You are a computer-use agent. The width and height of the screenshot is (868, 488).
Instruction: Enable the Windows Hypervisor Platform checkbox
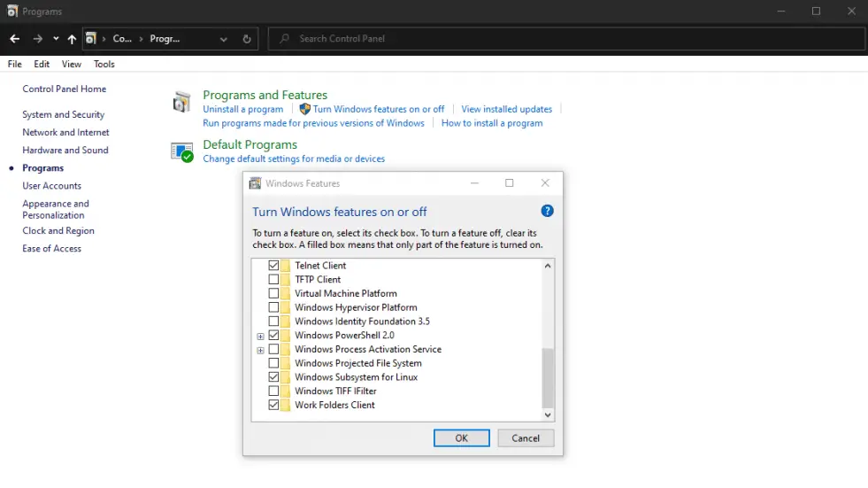(x=273, y=306)
